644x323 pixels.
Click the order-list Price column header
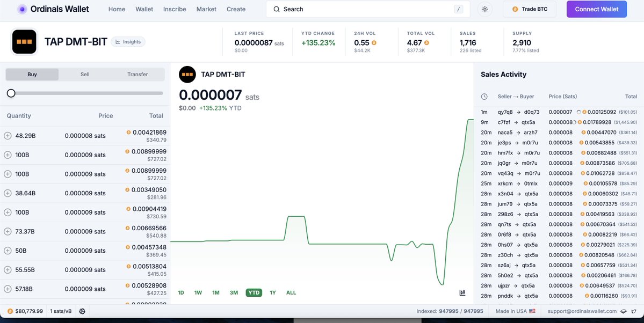point(106,116)
